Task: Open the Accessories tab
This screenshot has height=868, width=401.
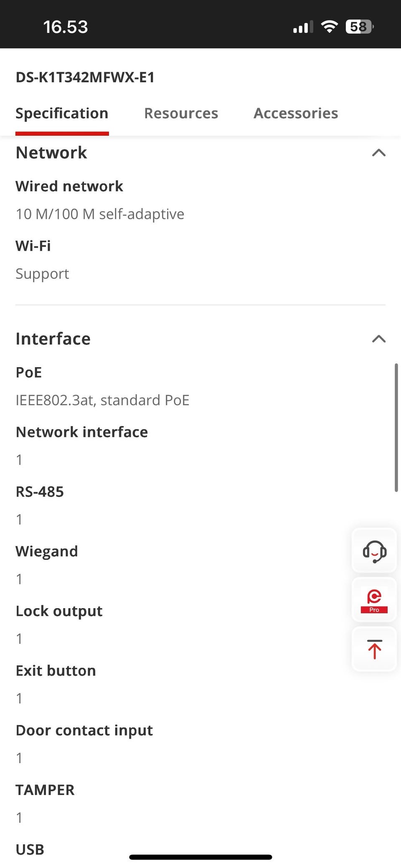Action: [296, 113]
